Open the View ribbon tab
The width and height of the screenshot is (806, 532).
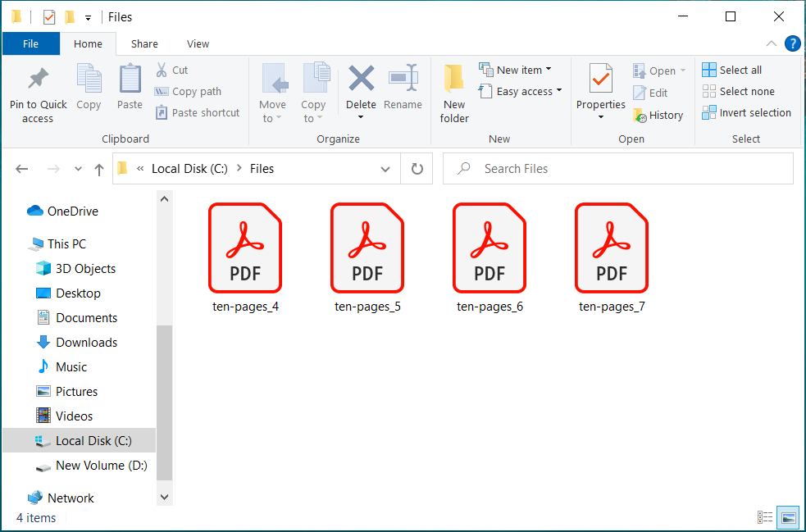click(x=198, y=44)
